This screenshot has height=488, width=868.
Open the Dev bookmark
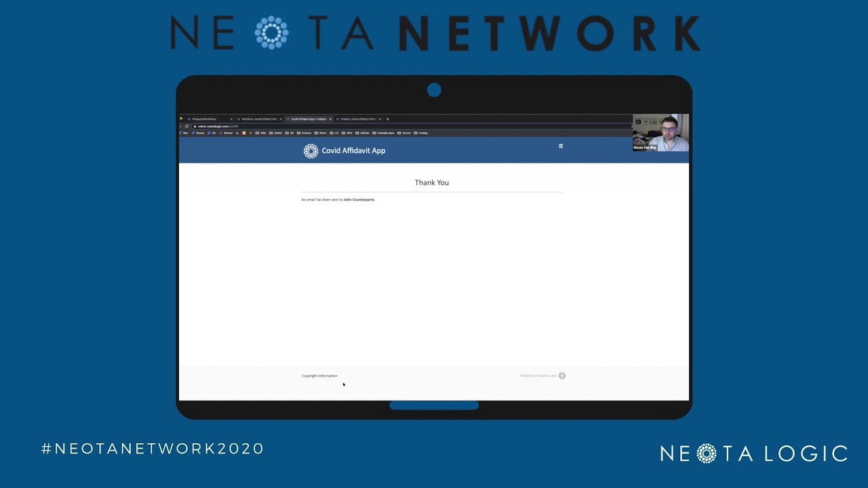(184, 133)
